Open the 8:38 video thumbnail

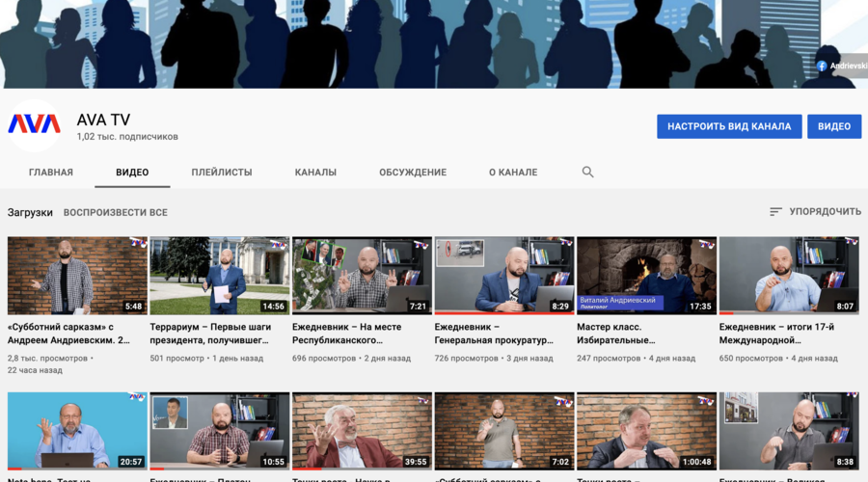(x=789, y=431)
